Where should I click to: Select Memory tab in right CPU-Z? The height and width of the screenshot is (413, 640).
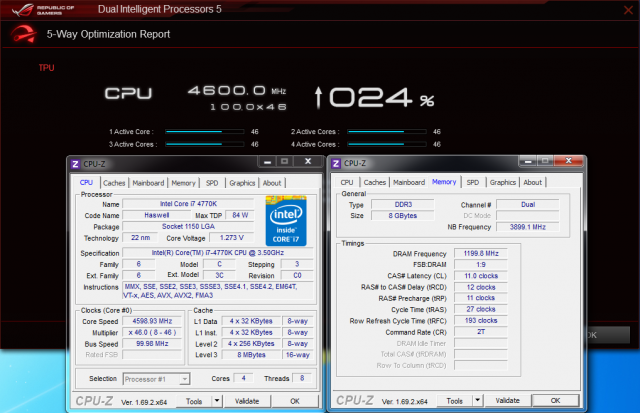pyautogui.click(x=444, y=182)
